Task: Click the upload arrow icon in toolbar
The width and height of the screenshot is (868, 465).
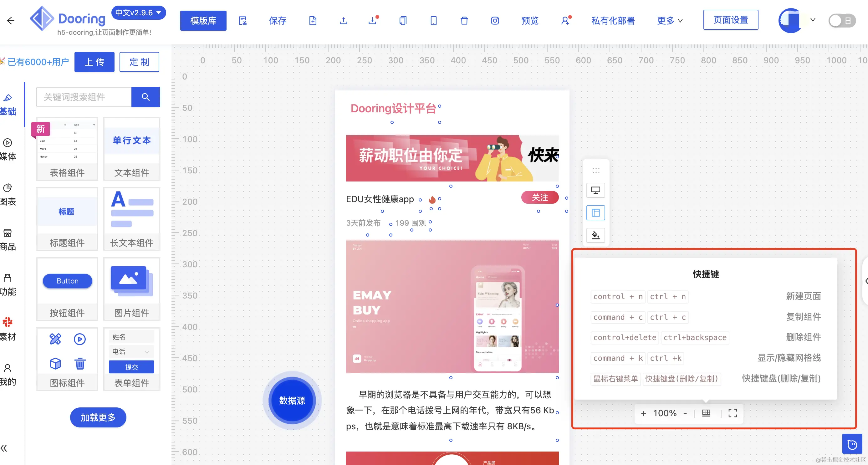Action: pos(343,21)
